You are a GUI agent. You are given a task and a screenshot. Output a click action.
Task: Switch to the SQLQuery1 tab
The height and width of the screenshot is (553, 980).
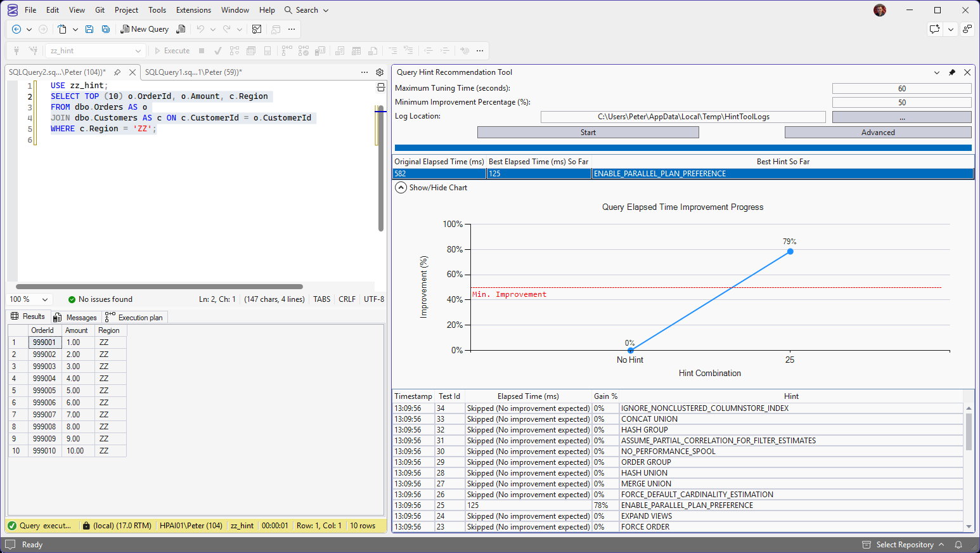click(193, 72)
